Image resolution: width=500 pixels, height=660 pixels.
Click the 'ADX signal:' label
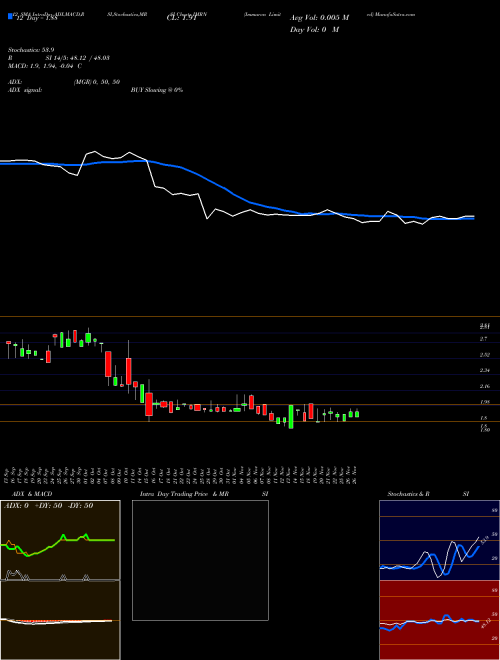24,90
